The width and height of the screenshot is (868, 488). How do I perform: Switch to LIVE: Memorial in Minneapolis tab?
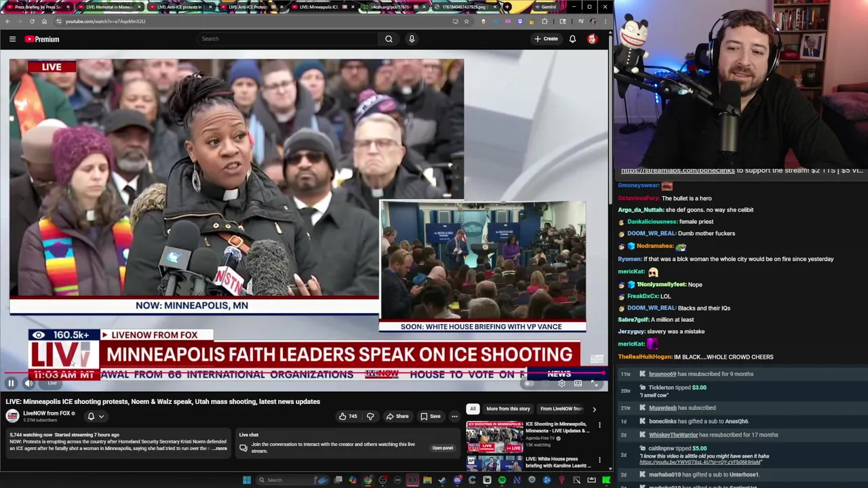point(108,7)
